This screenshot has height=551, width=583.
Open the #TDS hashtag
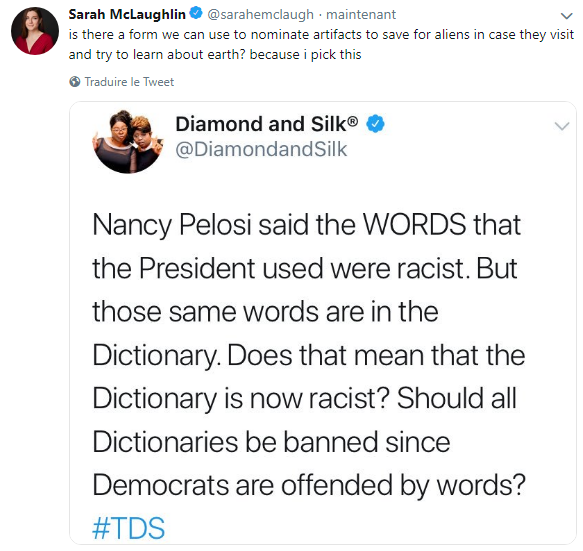point(128,528)
